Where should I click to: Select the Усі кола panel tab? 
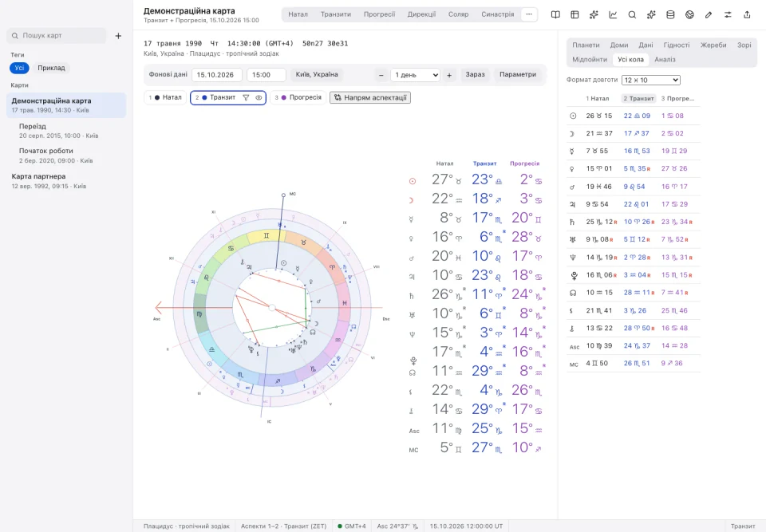click(x=630, y=60)
